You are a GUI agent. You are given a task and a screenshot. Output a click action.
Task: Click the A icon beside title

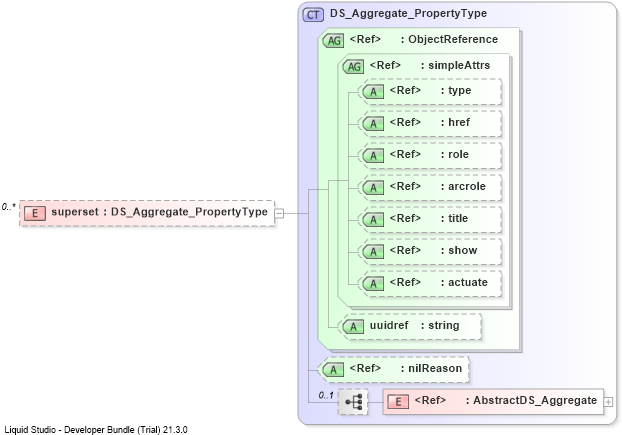coord(373,220)
